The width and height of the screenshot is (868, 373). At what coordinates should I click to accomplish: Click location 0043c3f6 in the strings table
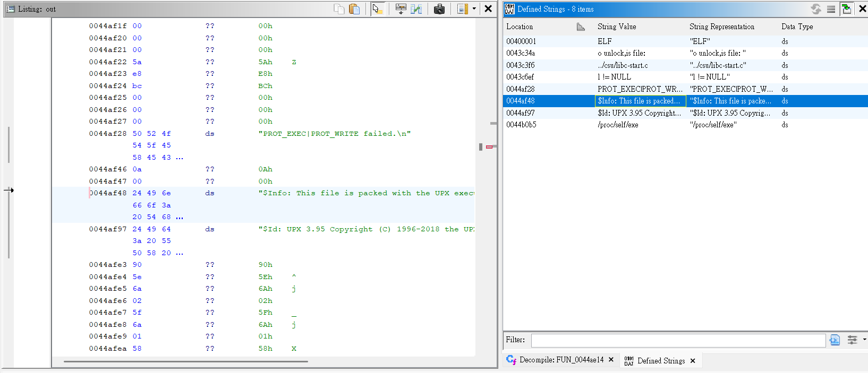[x=521, y=65]
